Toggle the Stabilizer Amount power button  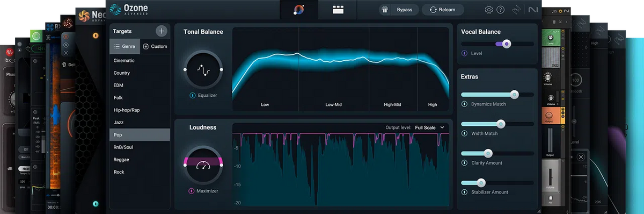(464, 192)
